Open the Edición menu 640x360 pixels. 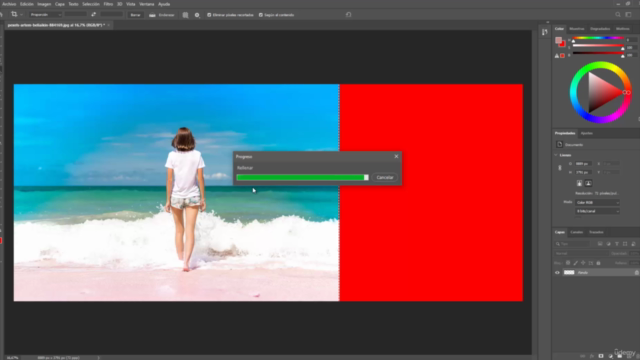(27, 4)
